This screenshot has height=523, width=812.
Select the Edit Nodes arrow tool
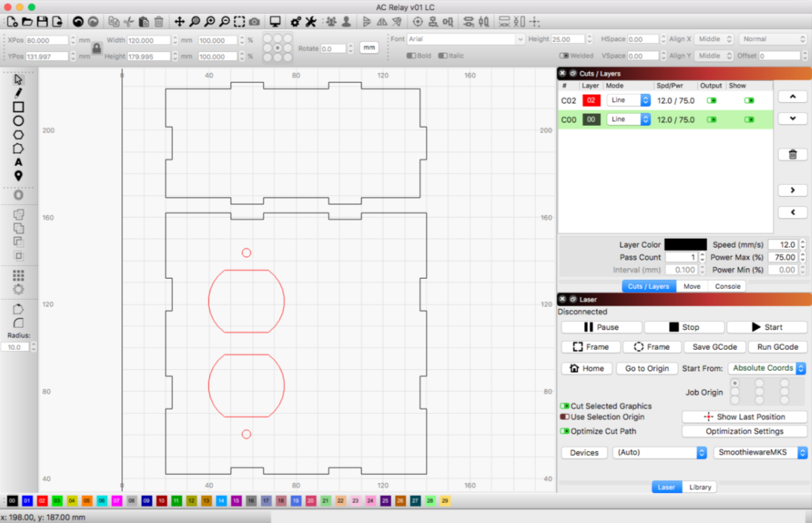click(x=18, y=79)
